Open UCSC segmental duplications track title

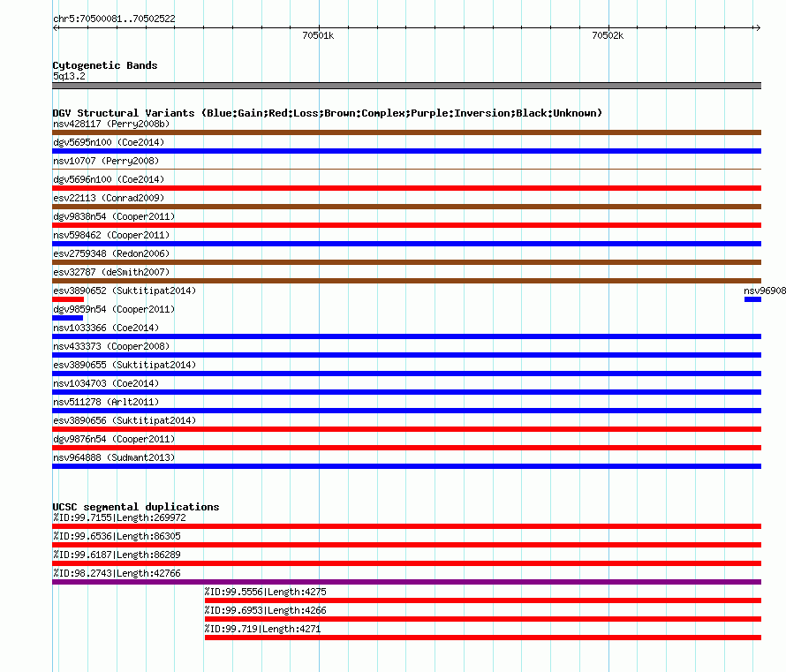[136, 507]
